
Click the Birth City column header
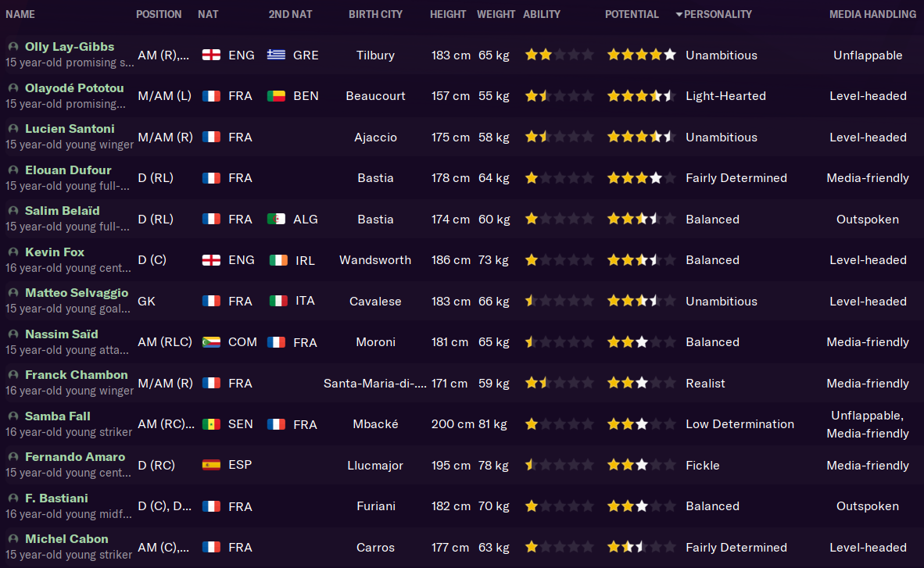375,14
